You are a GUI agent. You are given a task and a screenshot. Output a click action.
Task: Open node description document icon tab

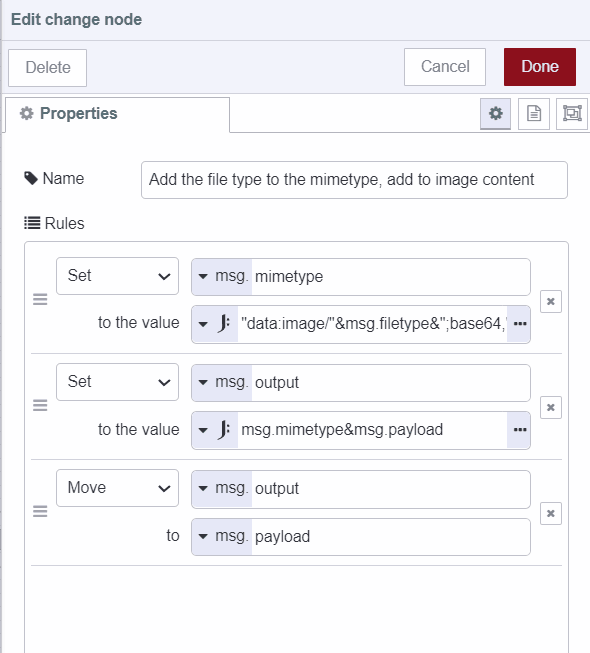coord(534,114)
